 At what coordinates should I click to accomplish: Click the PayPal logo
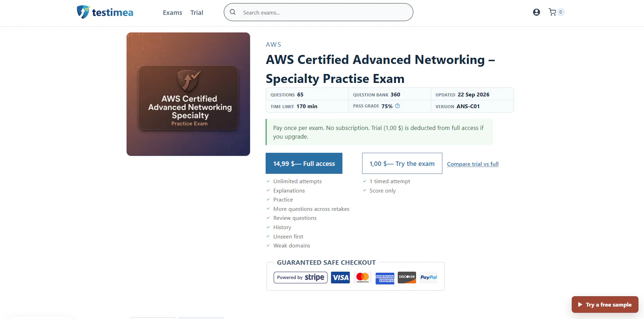click(429, 278)
